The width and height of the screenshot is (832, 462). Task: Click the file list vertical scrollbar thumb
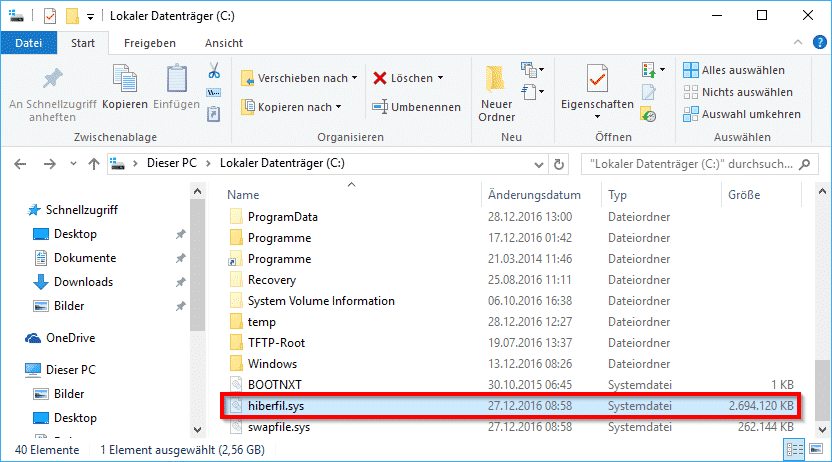point(822,390)
